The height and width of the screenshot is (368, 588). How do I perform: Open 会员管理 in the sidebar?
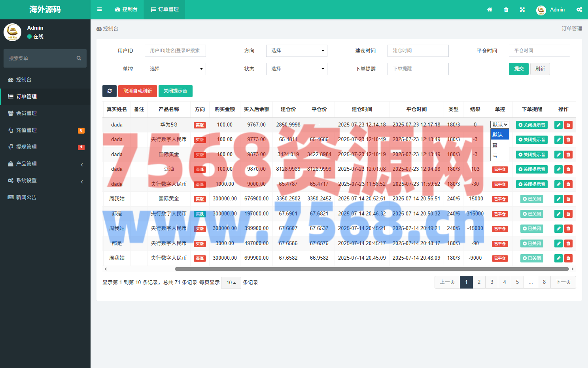point(26,113)
